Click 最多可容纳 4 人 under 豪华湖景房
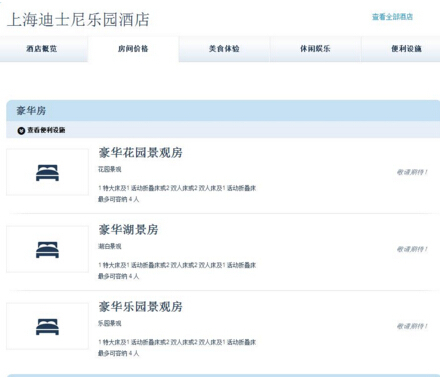Image resolution: width=440 pixels, height=378 pixels. coord(118,276)
